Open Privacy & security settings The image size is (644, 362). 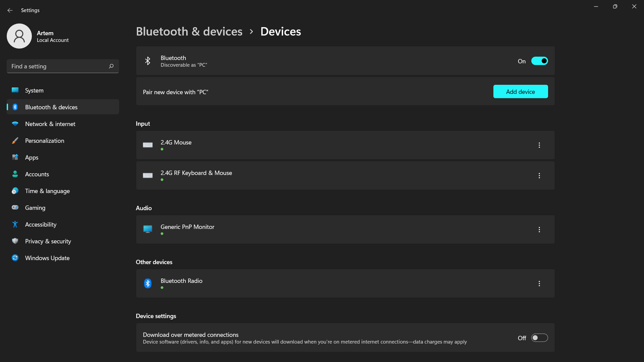[x=63, y=241]
